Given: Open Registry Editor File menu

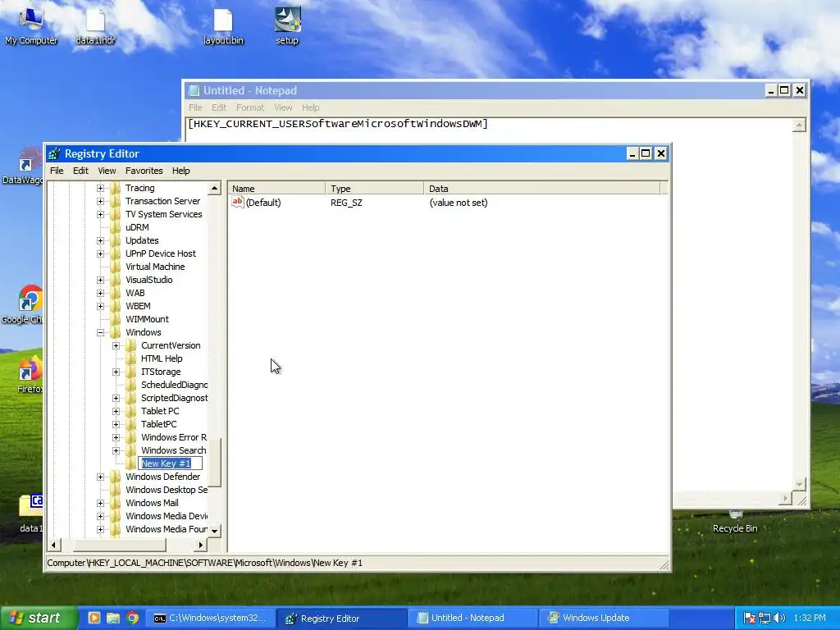Looking at the screenshot, I should (57, 171).
